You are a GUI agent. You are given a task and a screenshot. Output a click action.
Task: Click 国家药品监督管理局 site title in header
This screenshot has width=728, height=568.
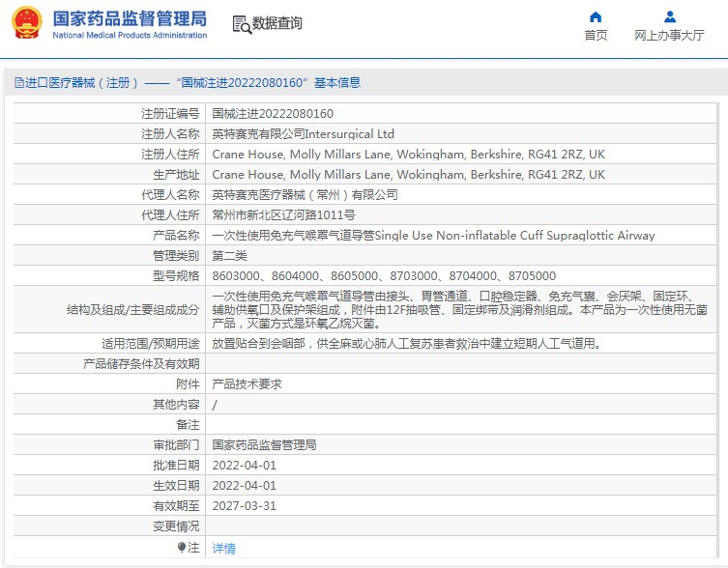[x=130, y=19]
